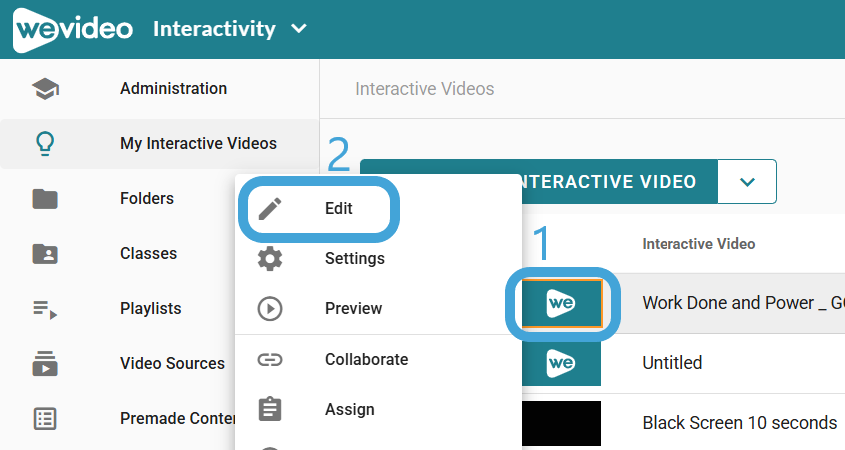Click the Video Sources icon

point(45,364)
